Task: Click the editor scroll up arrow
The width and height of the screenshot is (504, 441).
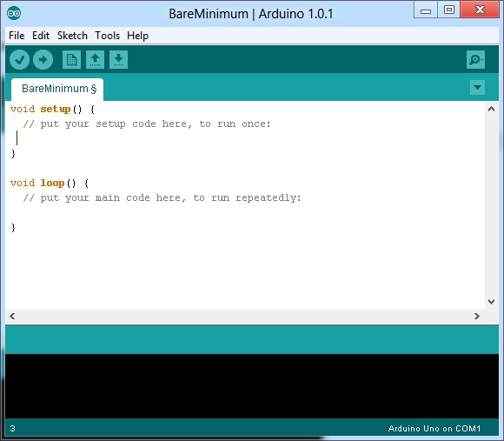Action: [491, 109]
